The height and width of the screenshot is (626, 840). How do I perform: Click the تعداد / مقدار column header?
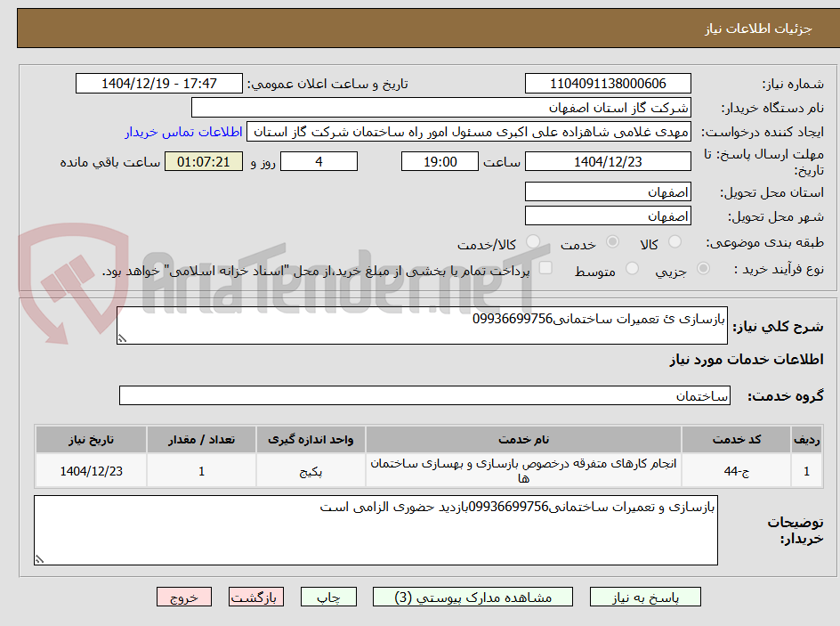tap(201, 440)
